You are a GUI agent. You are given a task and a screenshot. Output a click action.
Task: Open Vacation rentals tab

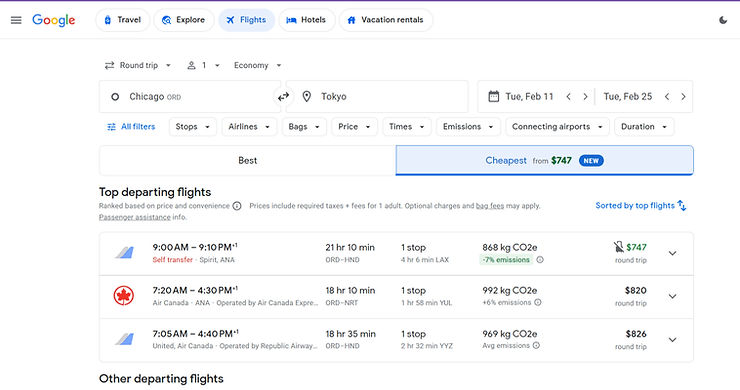(x=386, y=20)
